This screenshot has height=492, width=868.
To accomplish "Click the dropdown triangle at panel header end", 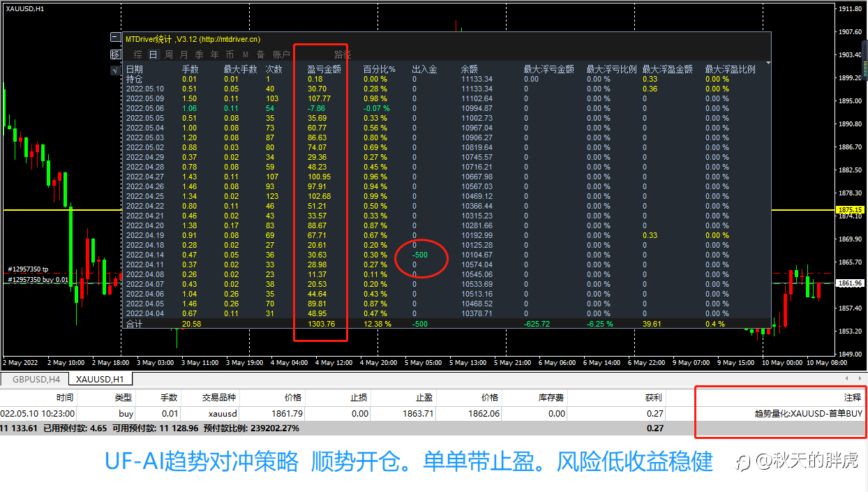I will click(769, 63).
